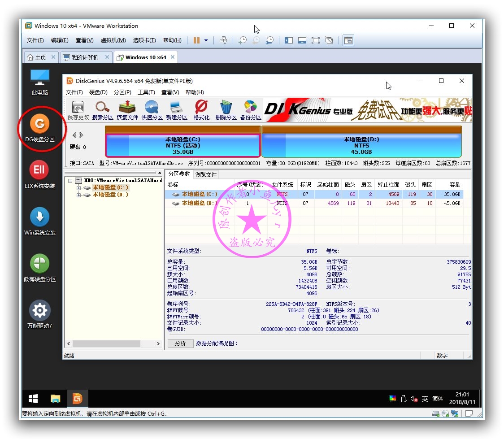The image size is (504, 439).
Task: Collapse the HD0 disk tree node
Action: tap(70, 181)
